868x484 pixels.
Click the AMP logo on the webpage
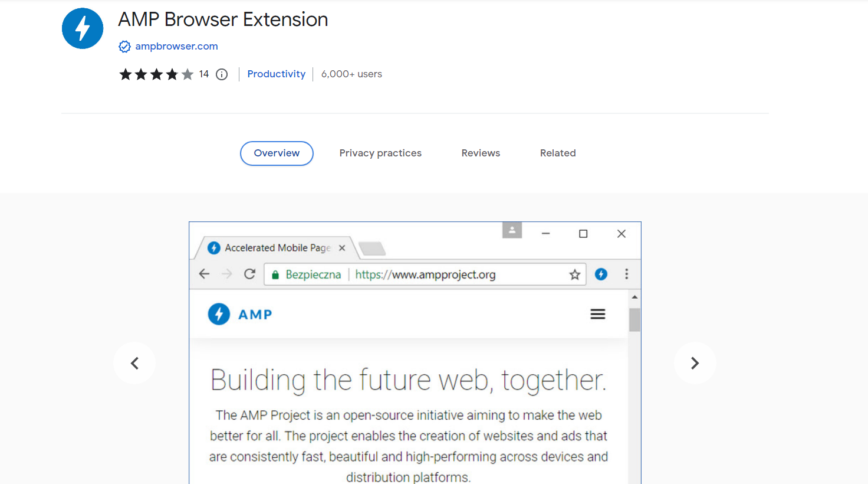pyautogui.click(x=240, y=314)
